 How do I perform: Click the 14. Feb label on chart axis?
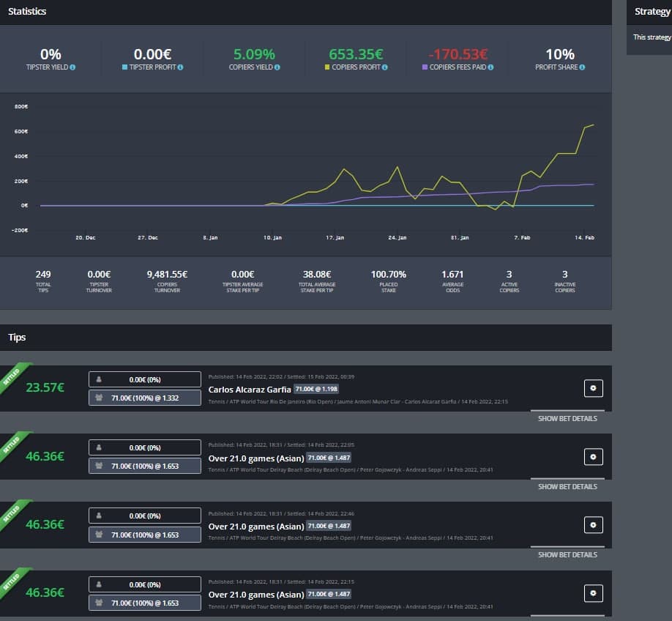(x=585, y=237)
